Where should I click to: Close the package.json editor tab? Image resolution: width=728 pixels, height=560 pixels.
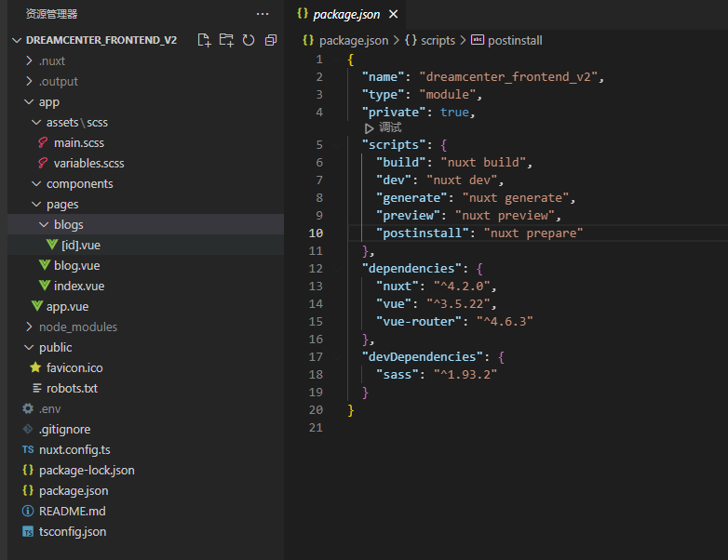click(393, 14)
